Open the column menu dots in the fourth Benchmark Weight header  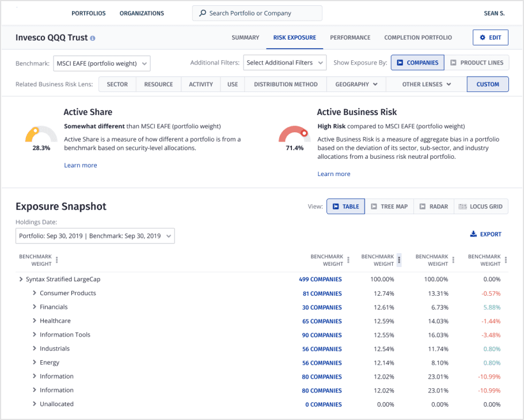(453, 259)
